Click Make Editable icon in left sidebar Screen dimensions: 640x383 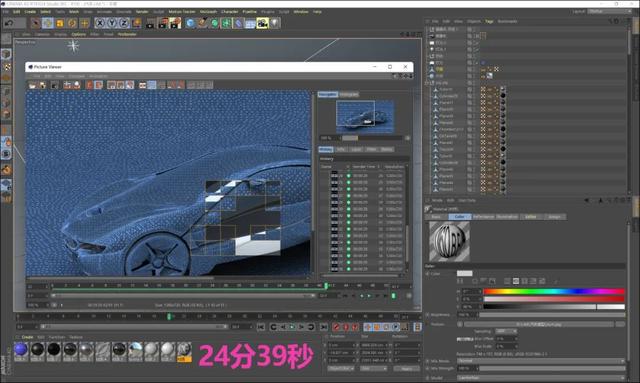[6, 39]
